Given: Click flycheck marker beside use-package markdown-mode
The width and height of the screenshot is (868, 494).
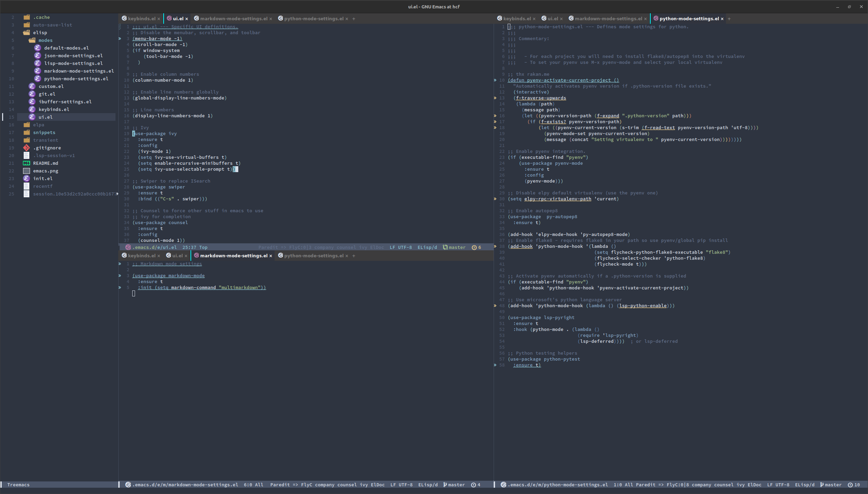Looking at the screenshot, I should pyautogui.click(x=120, y=276).
